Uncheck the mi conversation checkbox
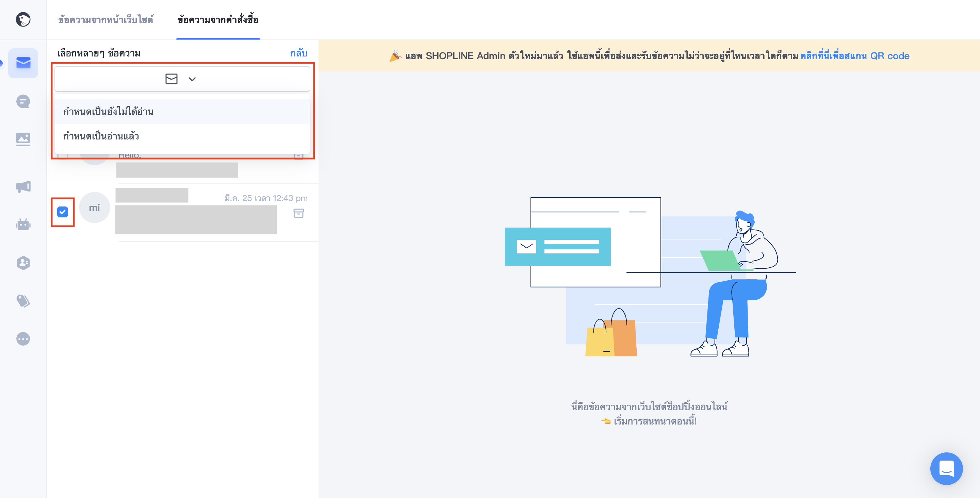980x498 pixels. coord(63,212)
